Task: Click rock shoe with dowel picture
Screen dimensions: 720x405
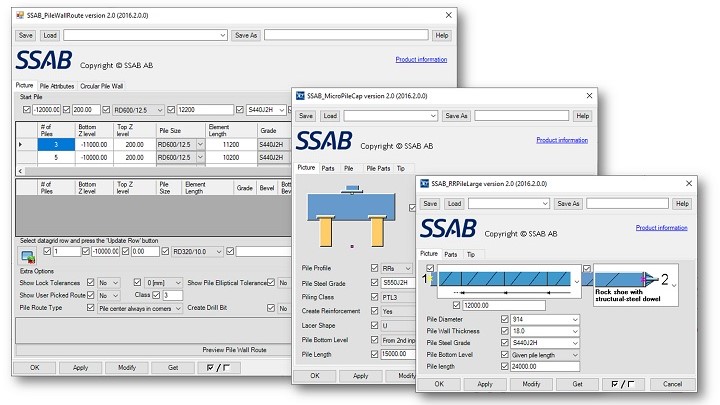Action: 636,283
